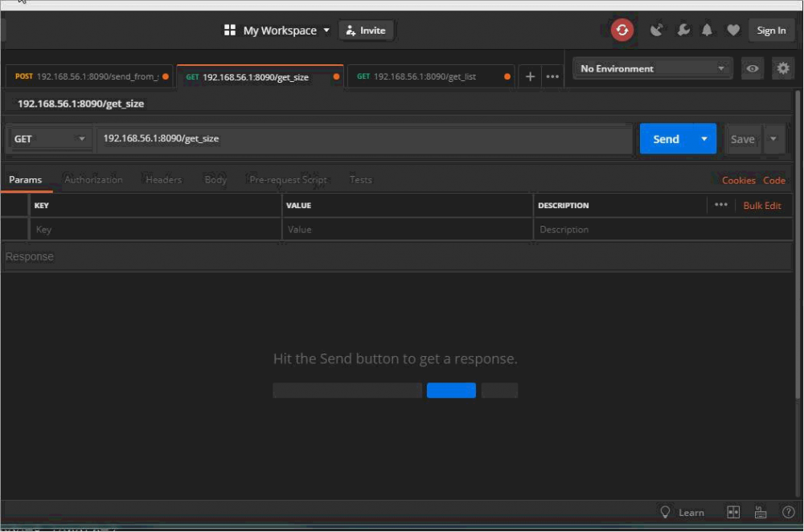Click the help question mark icon
Viewport: 804px width, 532px height.
(787, 512)
